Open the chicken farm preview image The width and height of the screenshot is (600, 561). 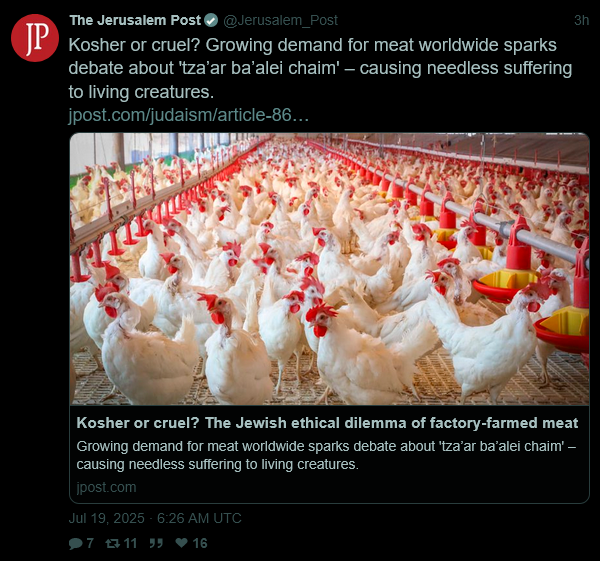click(x=329, y=269)
